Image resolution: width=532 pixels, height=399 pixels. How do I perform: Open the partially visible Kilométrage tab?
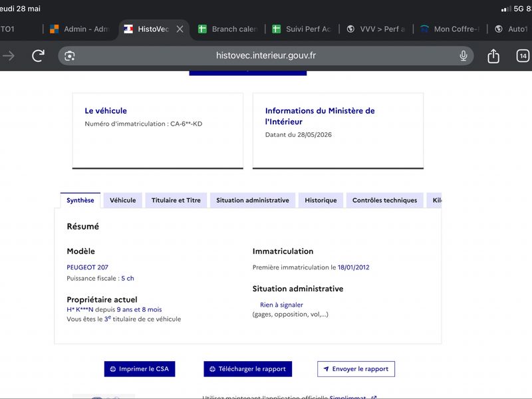pyautogui.click(x=434, y=200)
